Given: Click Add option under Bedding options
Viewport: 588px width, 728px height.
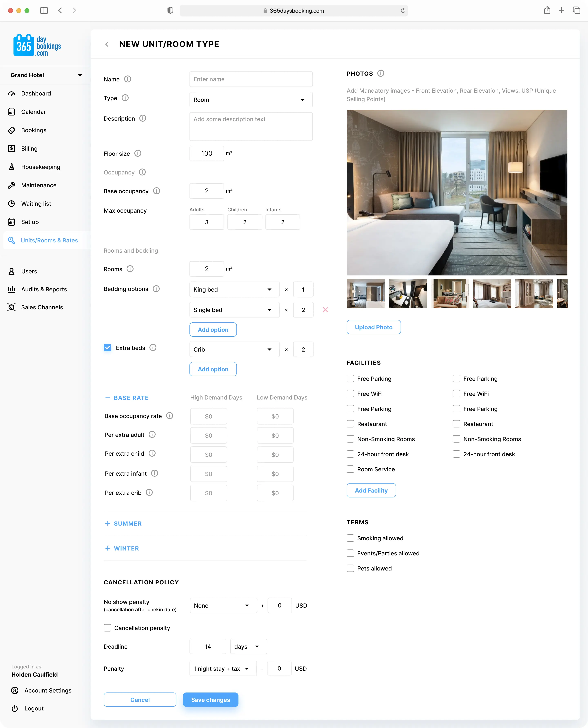Looking at the screenshot, I should click(x=213, y=330).
